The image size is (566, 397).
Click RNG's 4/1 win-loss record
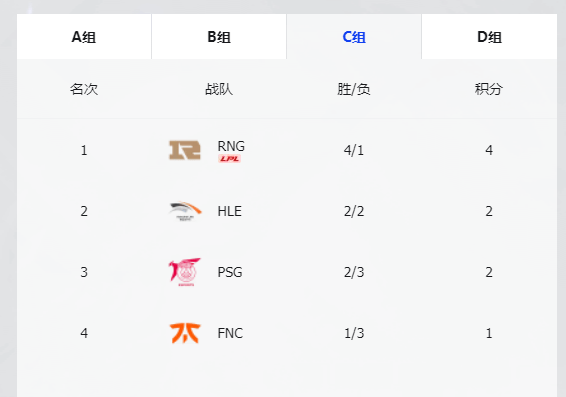point(354,150)
